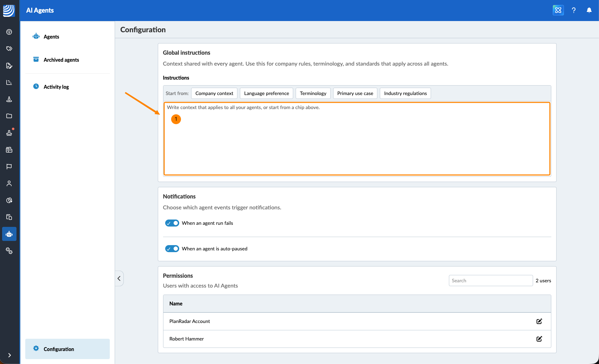Click the apps integration icon in header
The height and width of the screenshot is (364, 599).
pyautogui.click(x=558, y=10)
